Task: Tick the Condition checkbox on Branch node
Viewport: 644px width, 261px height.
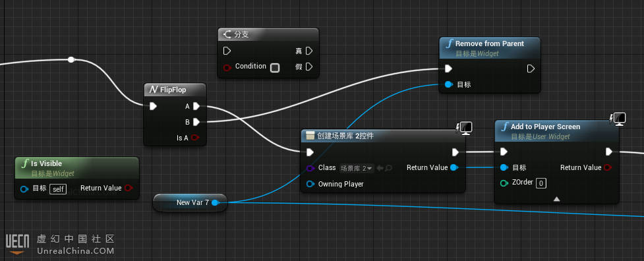Action: pyautogui.click(x=275, y=68)
